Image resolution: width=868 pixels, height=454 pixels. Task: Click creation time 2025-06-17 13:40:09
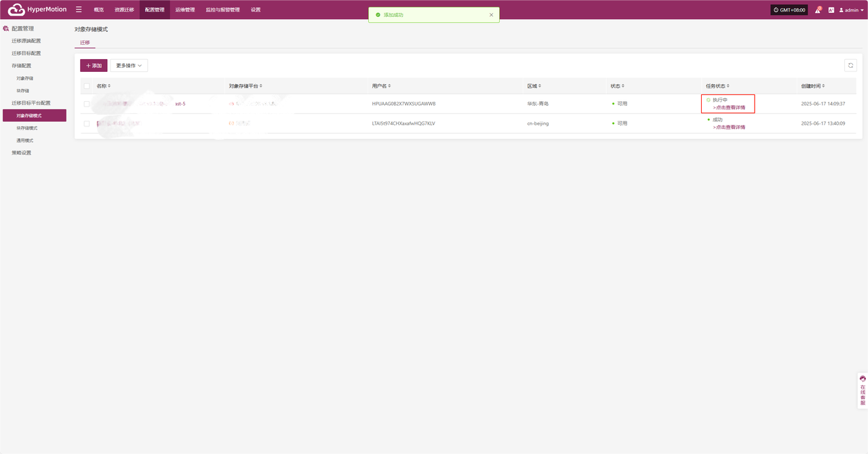[x=823, y=124]
